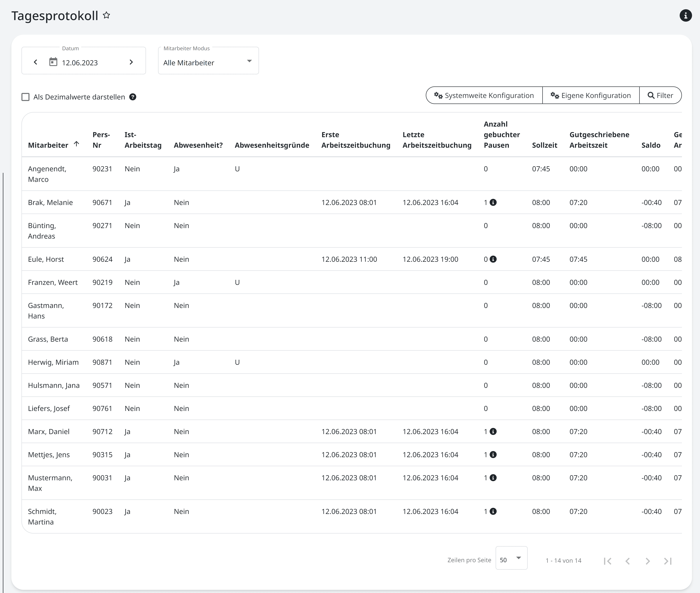
Task: Click the Filter button
Action: pyautogui.click(x=660, y=95)
